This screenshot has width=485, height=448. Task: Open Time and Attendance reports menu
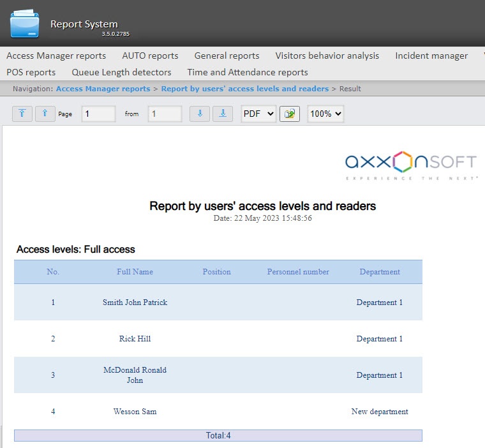tap(248, 72)
